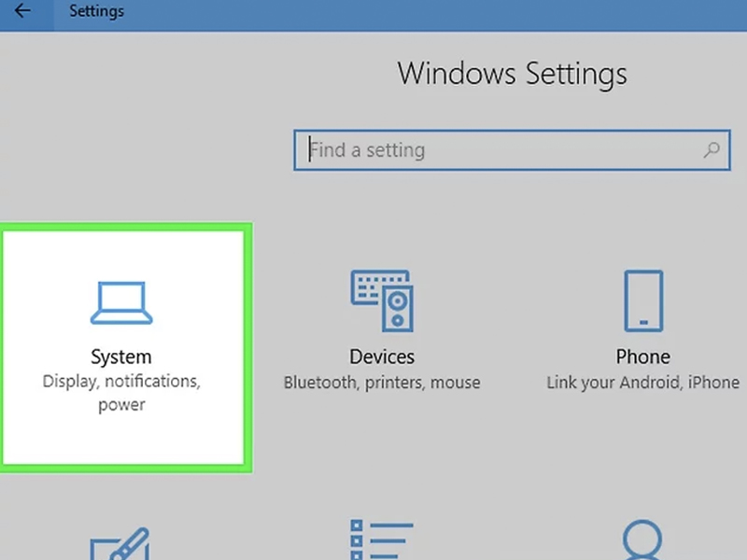Click the search magnifier icon
Image resolution: width=747 pixels, height=560 pixels.
click(x=712, y=150)
